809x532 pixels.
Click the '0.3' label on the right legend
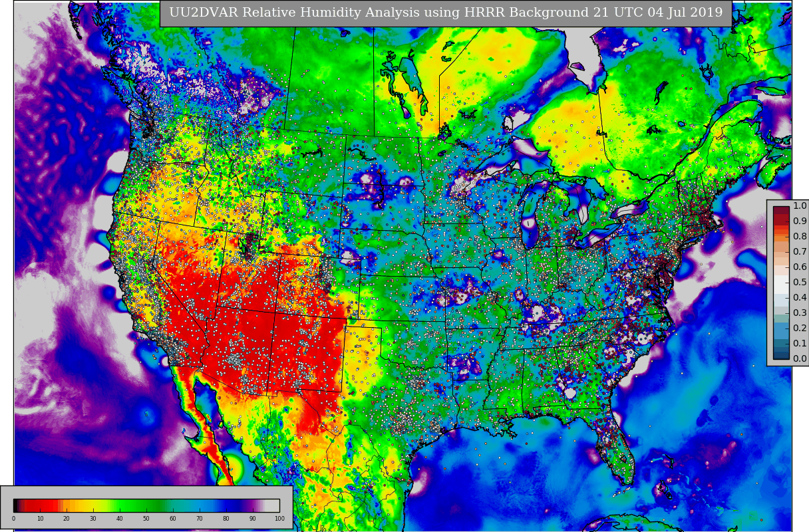click(x=799, y=313)
